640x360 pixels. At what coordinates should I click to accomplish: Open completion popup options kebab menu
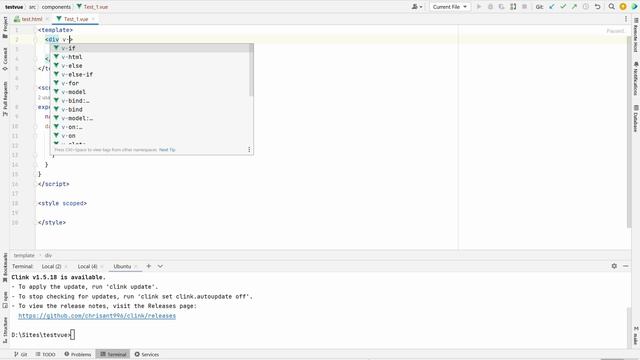click(249, 150)
